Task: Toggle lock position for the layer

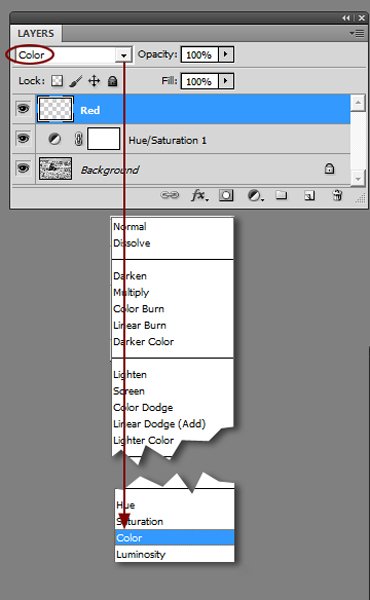Action: pos(94,81)
